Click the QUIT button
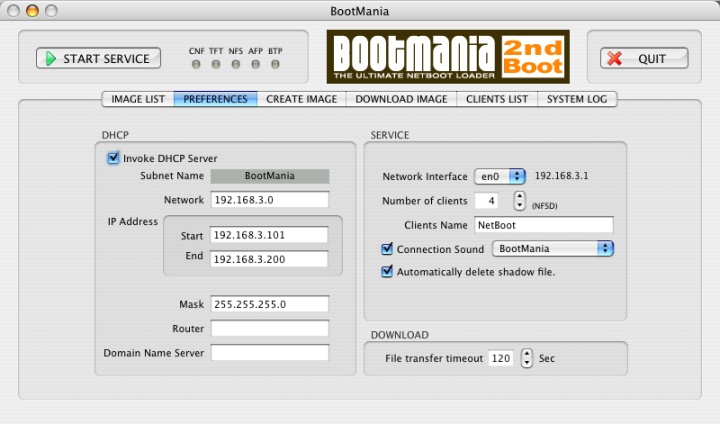This screenshot has width=720, height=424. (644, 58)
